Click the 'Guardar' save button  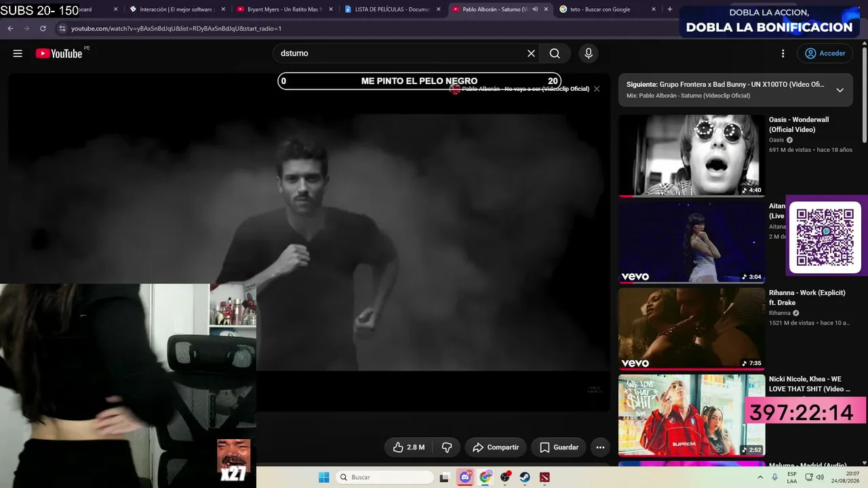(559, 447)
